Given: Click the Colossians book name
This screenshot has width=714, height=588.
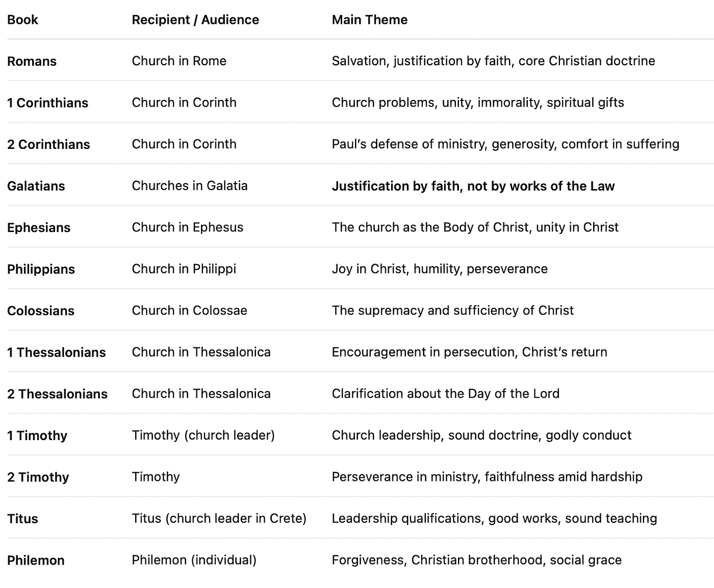Looking at the screenshot, I should point(41,311).
